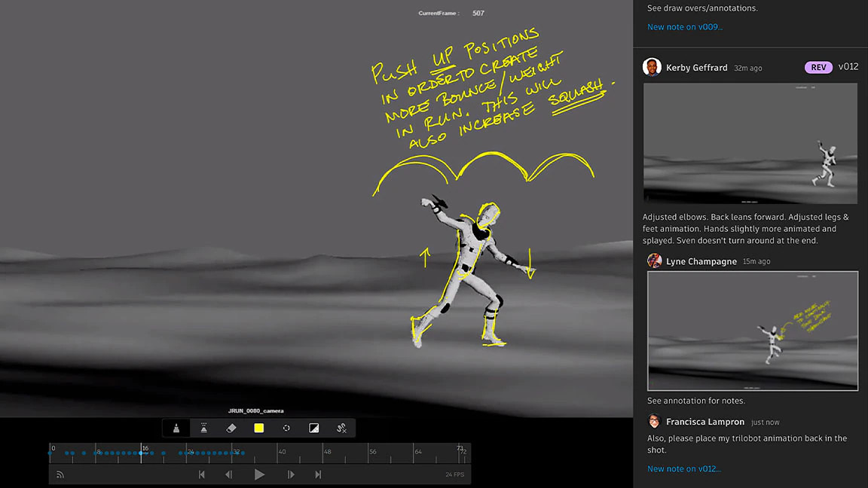The height and width of the screenshot is (488, 868).
Task: Click timeline at frame 48 mark
Action: pyautogui.click(x=327, y=452)
